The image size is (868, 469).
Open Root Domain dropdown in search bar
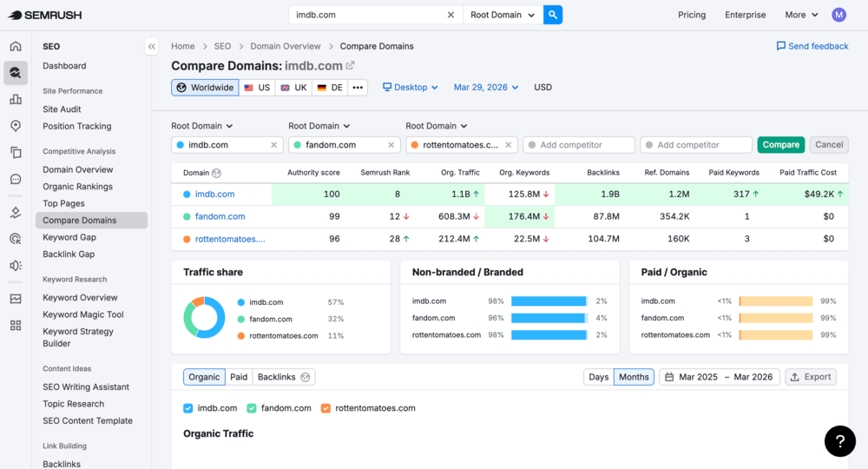coord(503,15)
